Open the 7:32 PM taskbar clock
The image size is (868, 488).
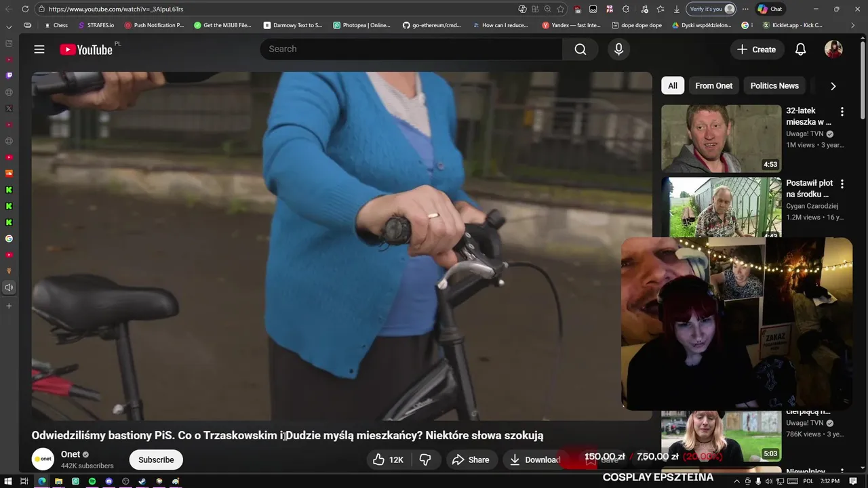(830, 481)
